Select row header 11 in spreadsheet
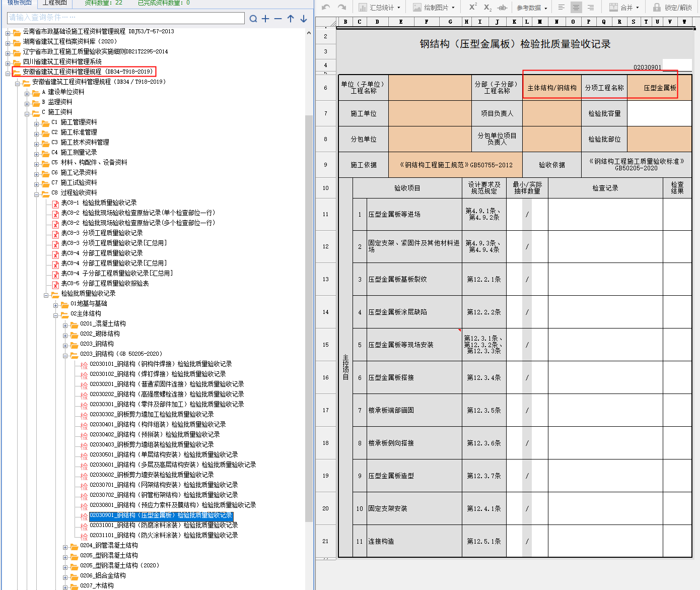 tap(325, 214)
